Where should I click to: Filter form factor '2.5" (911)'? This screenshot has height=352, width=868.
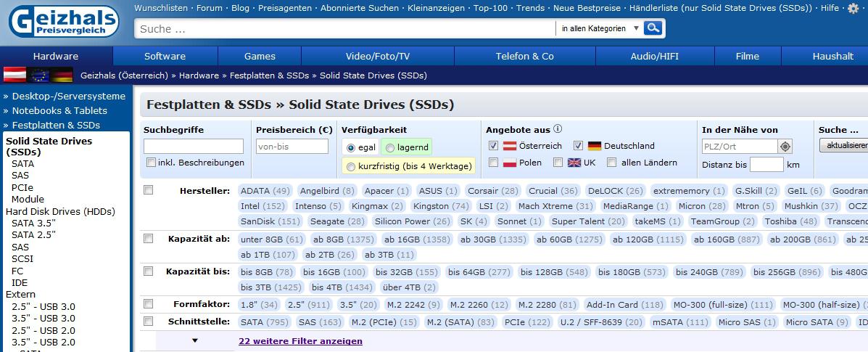[308, 305]
